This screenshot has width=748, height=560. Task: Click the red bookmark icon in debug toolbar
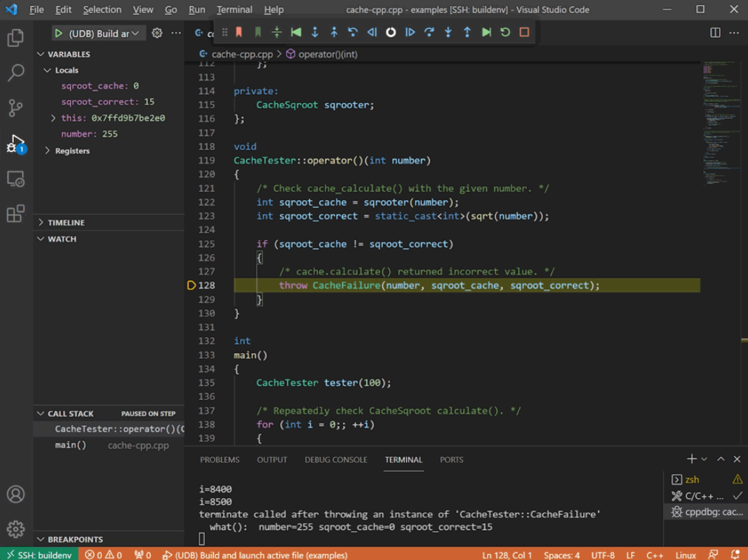[239, 32]
